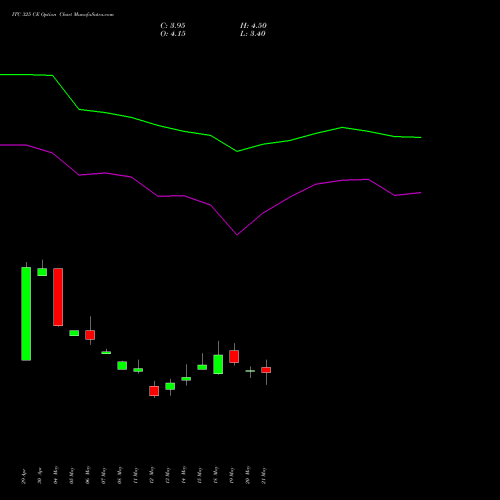Click the 19 May date axis label
Screen dimensions: 500x500
click(x=232, y=476)
